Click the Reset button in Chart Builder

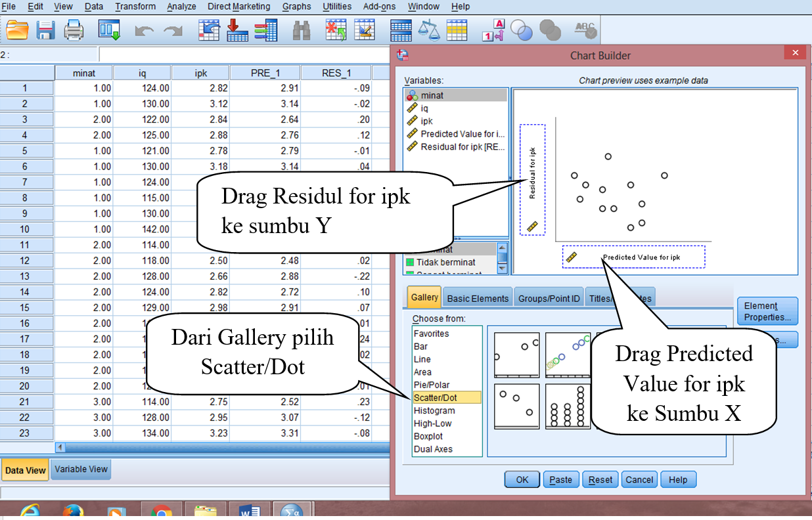pos(600,479)
